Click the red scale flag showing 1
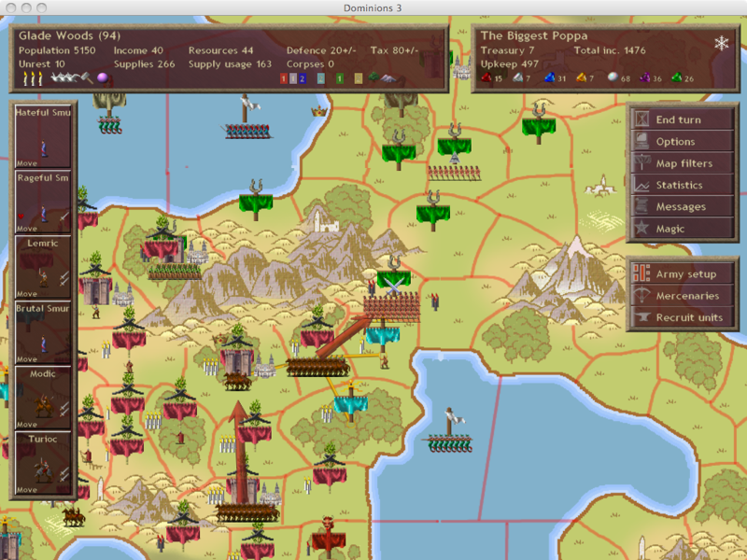747x560 pixels. [x=284, y=78]
